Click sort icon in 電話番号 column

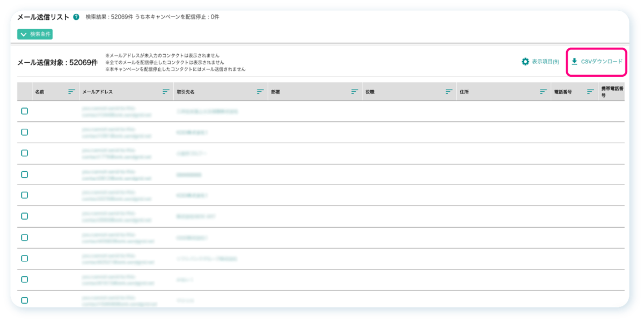coord(591,92)
